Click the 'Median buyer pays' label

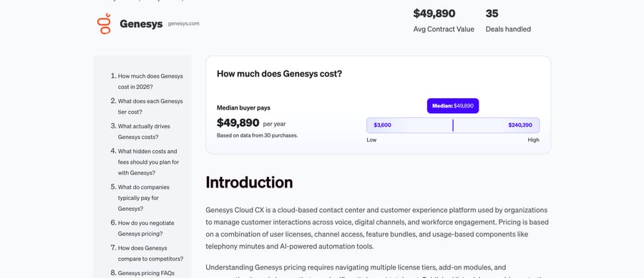pyautogui.click(x=243, y=107)
